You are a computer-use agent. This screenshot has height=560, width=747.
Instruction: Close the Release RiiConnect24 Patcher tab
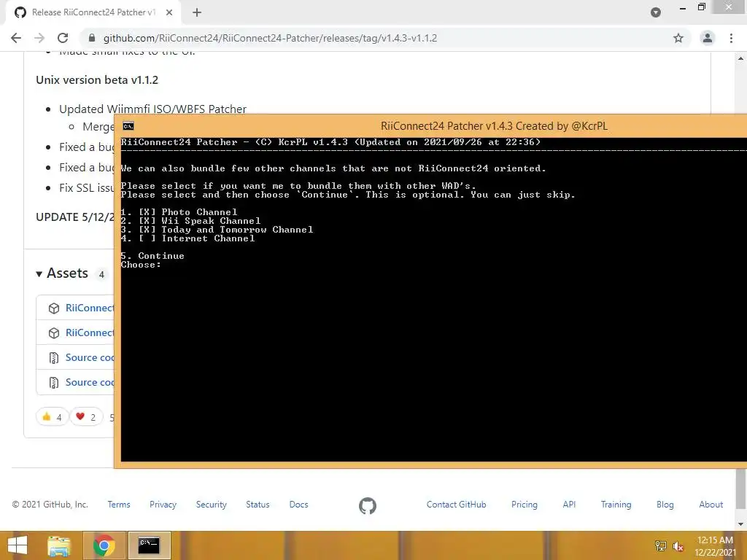pyautogui.click(x=169, y=12)
